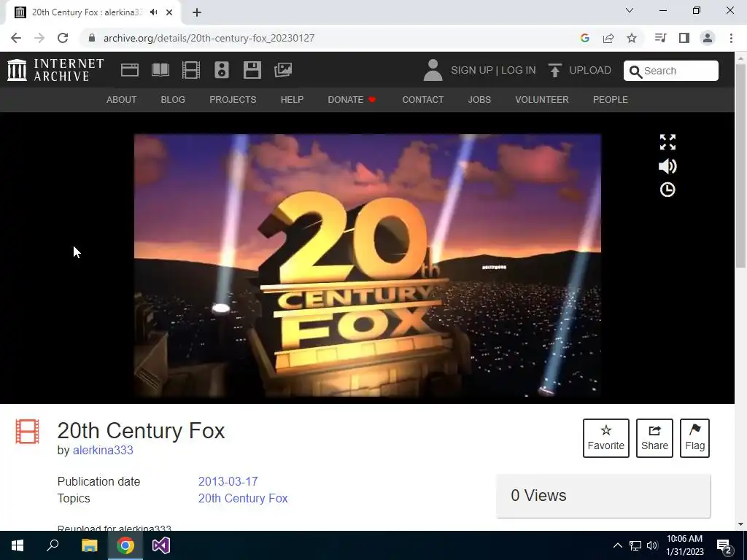The width and height of the screenshot is (747, 560).
Task: Click the SIGN UP link
Action: point(472,71)
